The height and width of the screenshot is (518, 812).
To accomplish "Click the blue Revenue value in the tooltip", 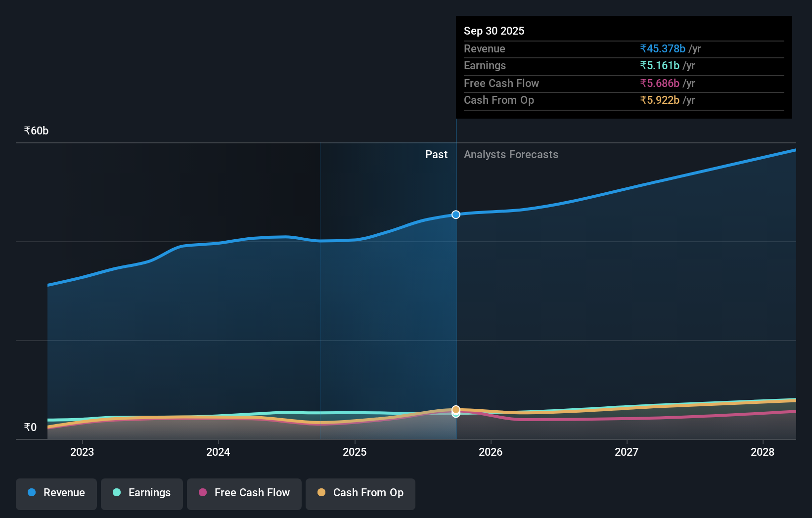I will click(663, 48).
